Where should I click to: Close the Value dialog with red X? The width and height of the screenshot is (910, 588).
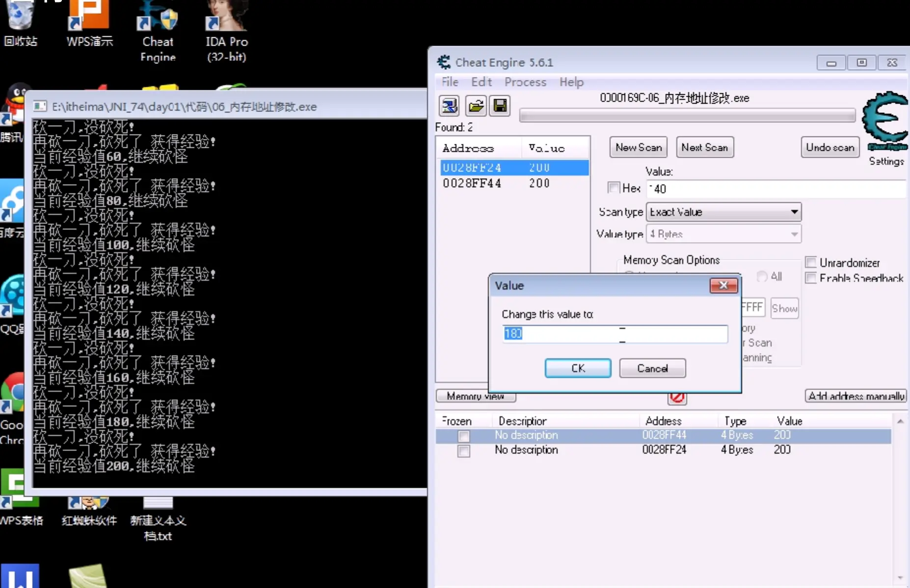click(723, 285)
